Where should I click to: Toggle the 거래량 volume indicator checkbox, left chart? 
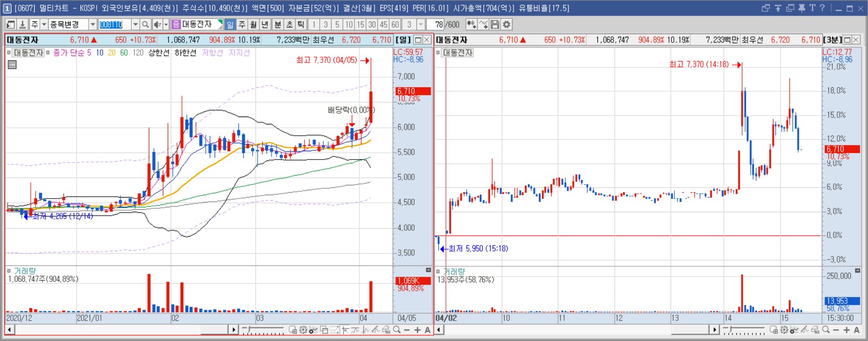tap(9, 271)
